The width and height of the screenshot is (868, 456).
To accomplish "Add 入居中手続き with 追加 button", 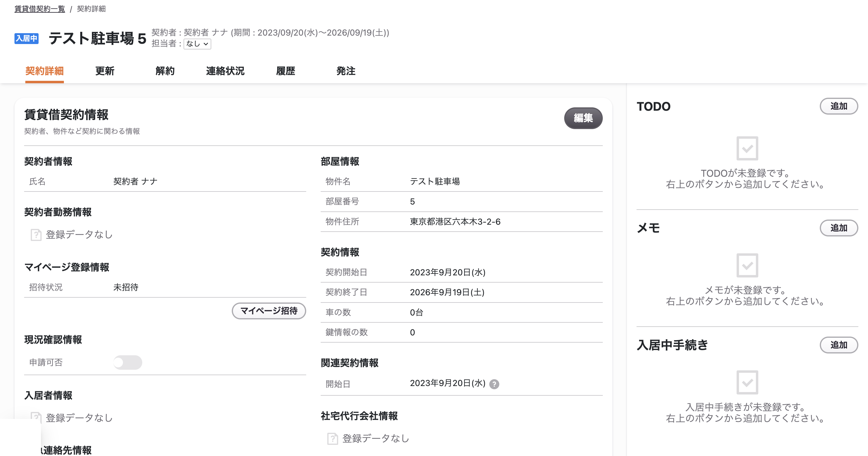I will 839,345.
